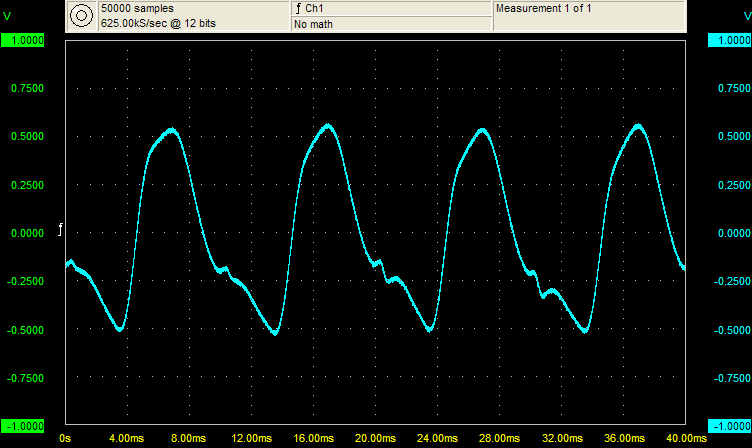This screenshot has height=448, width=752.
Task: Click the 32.00ms time axis label
Action: click(563, 438)
